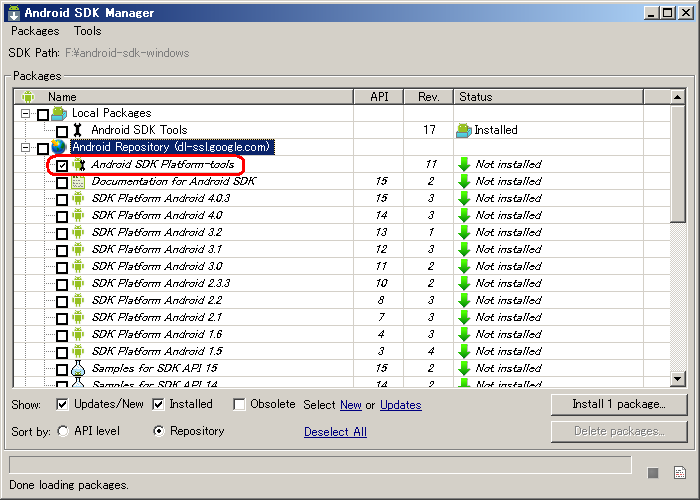This screenshot has height=500, width=700.
Task: Select the Repository sort radio button
Action: click(x=158, y=431)
